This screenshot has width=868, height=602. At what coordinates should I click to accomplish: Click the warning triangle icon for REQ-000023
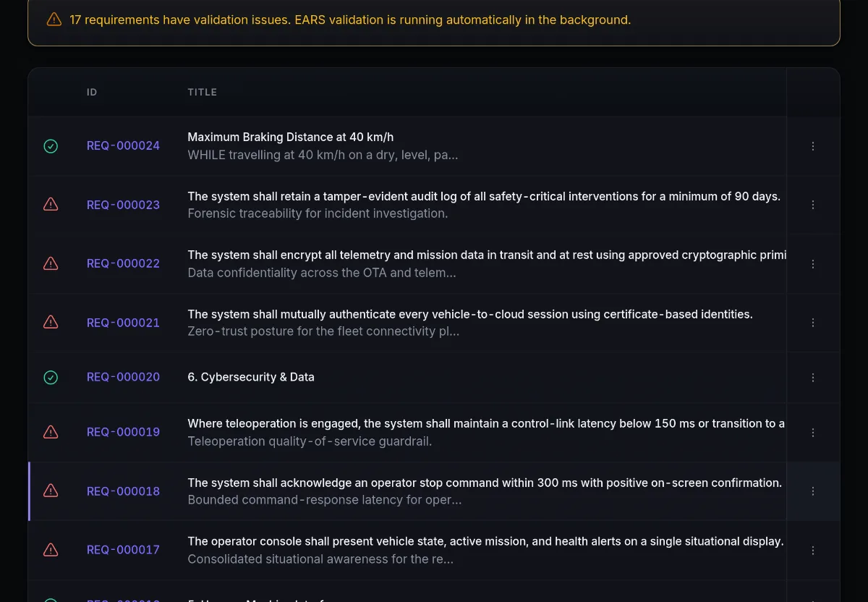coord(51,205)
